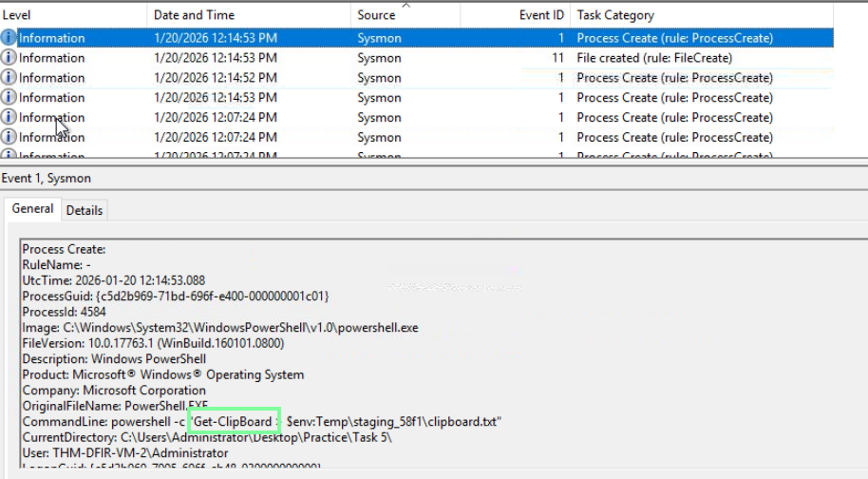Viewport: 868px width, 479px height.
Task: Open the General tab
Action: click(32, 209)
